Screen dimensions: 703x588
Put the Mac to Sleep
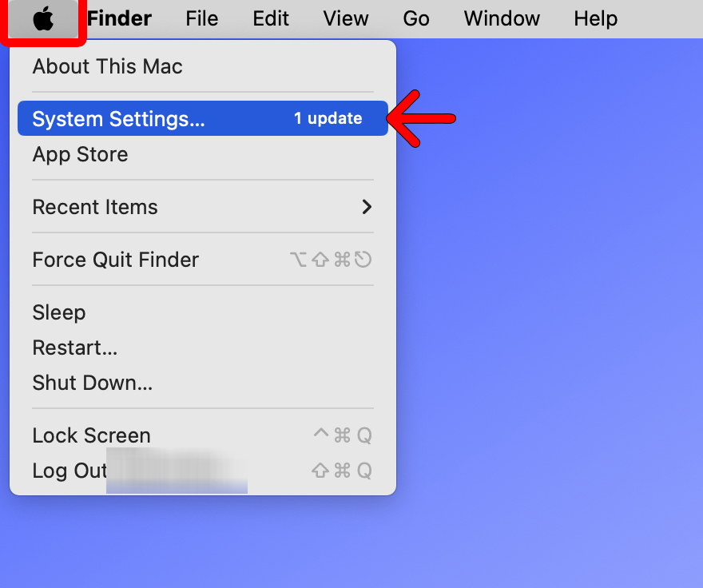point(58,312)
